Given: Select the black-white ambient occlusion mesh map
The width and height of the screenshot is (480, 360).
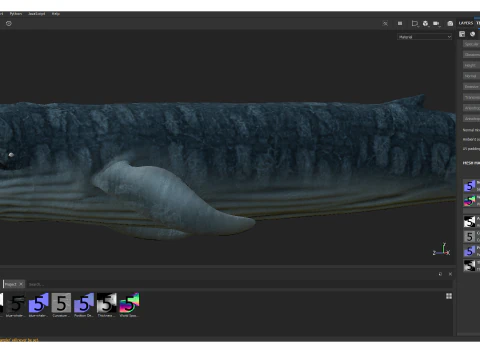Looking at the screenshot, I should (470, 221).
